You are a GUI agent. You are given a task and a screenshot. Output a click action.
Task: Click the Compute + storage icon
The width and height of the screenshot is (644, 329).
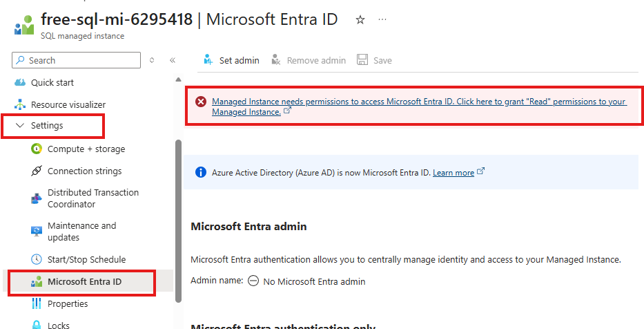37,149
